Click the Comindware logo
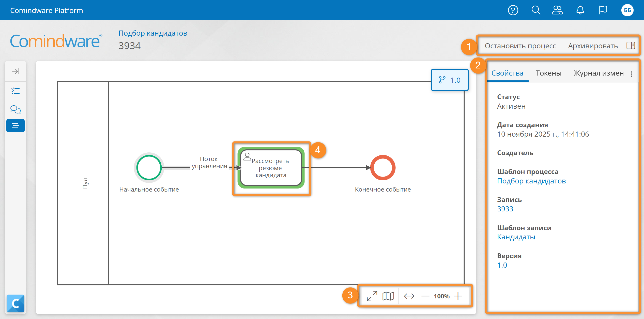The image size is (644, 319). pyautogui.click(x=56, y=41)
